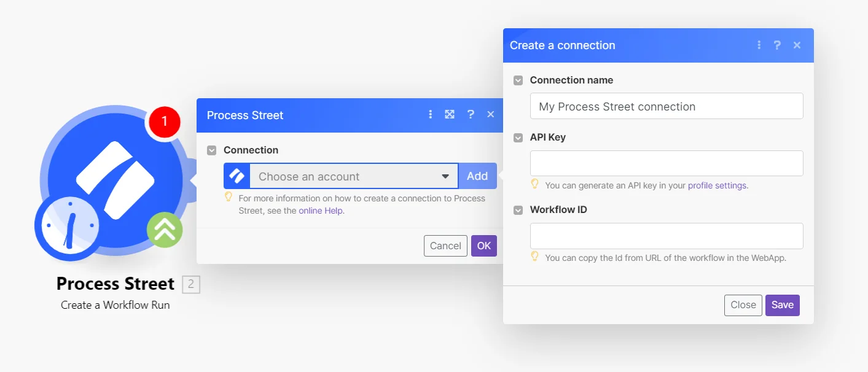Click the lightbulb hint icon under Connection
The image size is (868, 372).
pos(229,197)
